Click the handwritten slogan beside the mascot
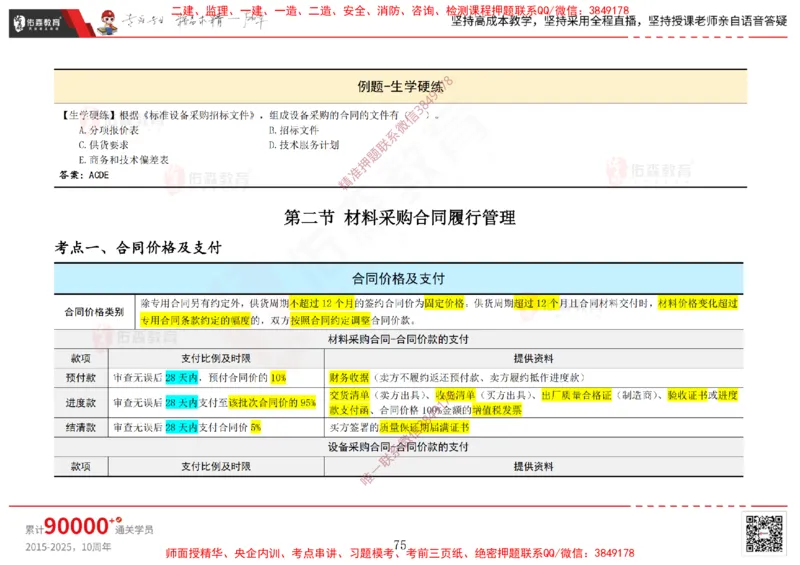This screenshot has height=565, width=800. coord(194,21)
